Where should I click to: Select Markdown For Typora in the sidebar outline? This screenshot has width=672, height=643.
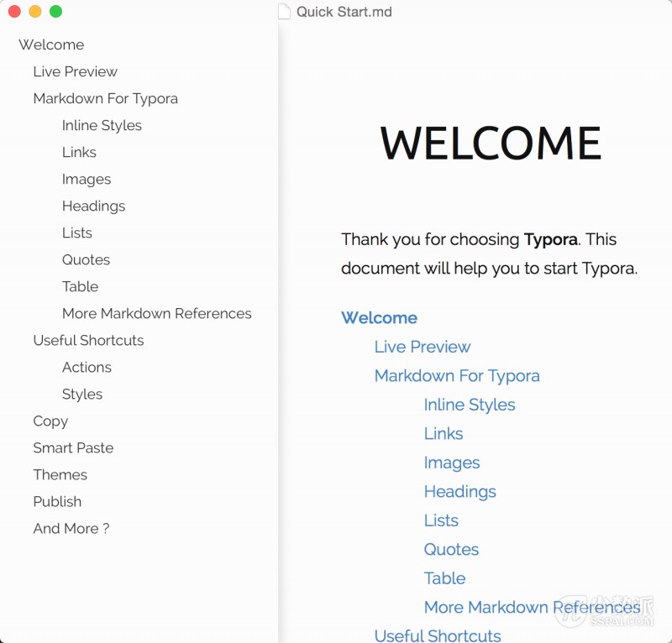tap(105, 98)
